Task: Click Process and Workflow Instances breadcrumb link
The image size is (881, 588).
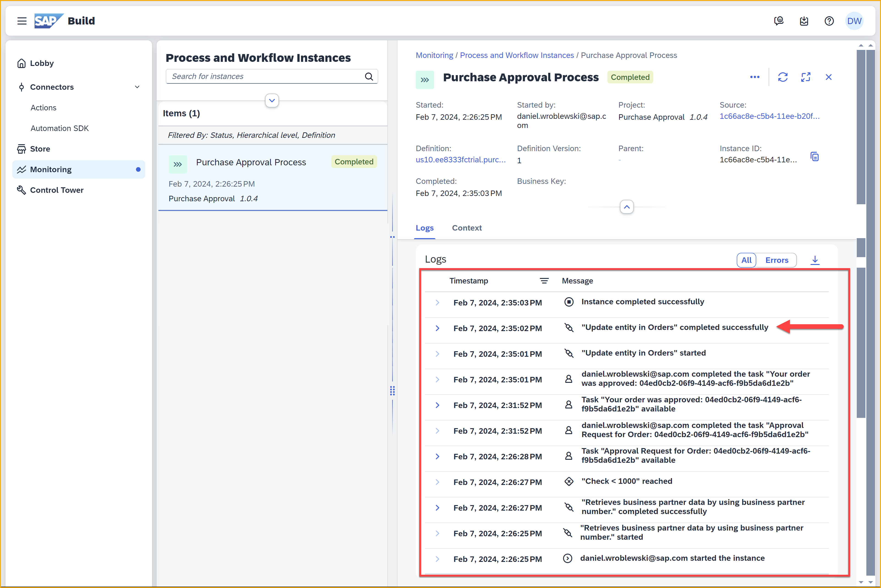Action: pos(517,55)
